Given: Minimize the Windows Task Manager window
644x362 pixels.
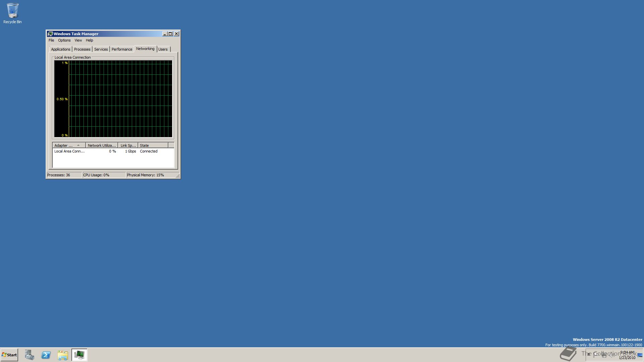Looking at the screenshot, I should coord(165,34).
